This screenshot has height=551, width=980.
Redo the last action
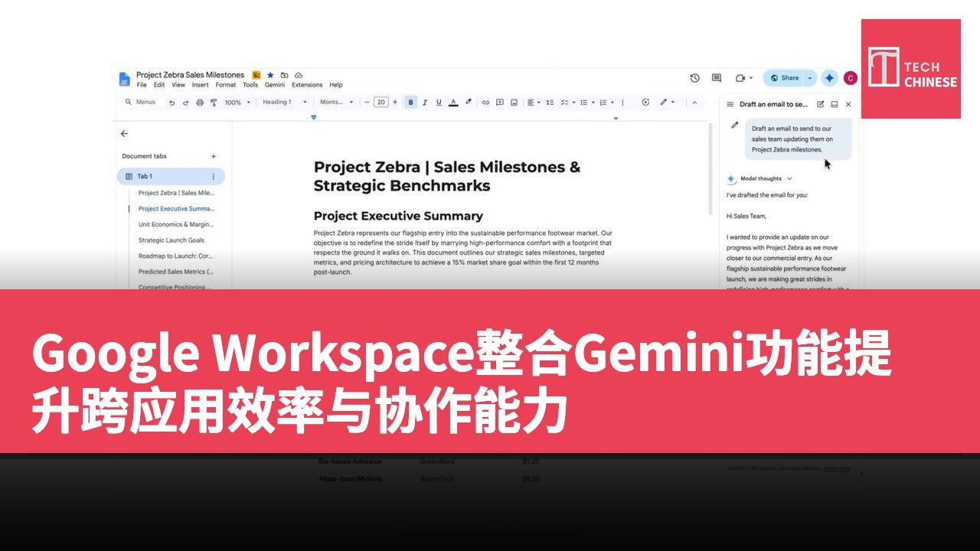(x=185, y=102)
